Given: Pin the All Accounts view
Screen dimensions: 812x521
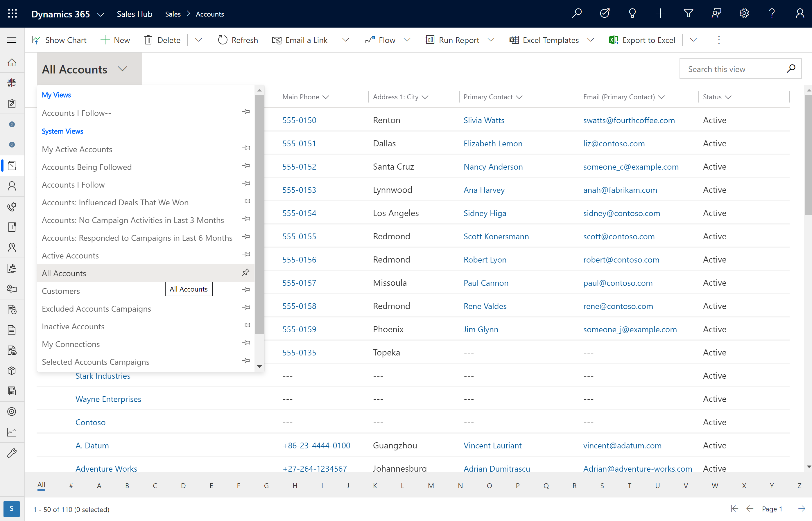Looking at the screenshot, I should (x=245, y=273).
